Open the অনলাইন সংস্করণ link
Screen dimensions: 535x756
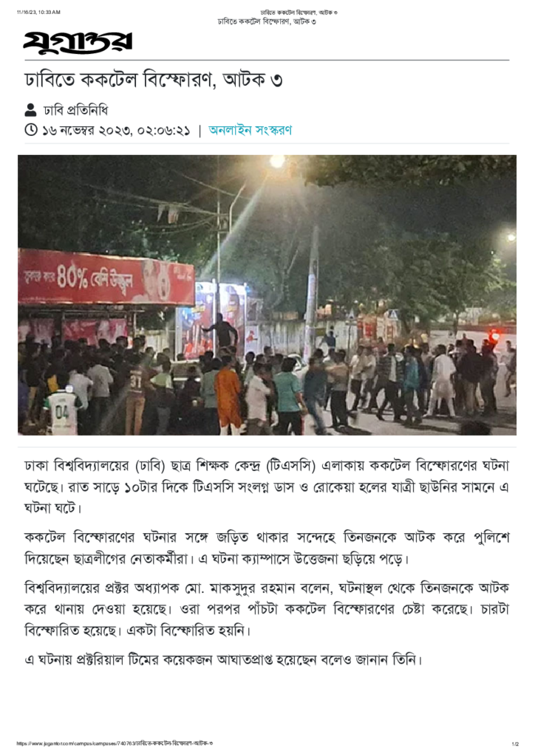tap(250, 130)
